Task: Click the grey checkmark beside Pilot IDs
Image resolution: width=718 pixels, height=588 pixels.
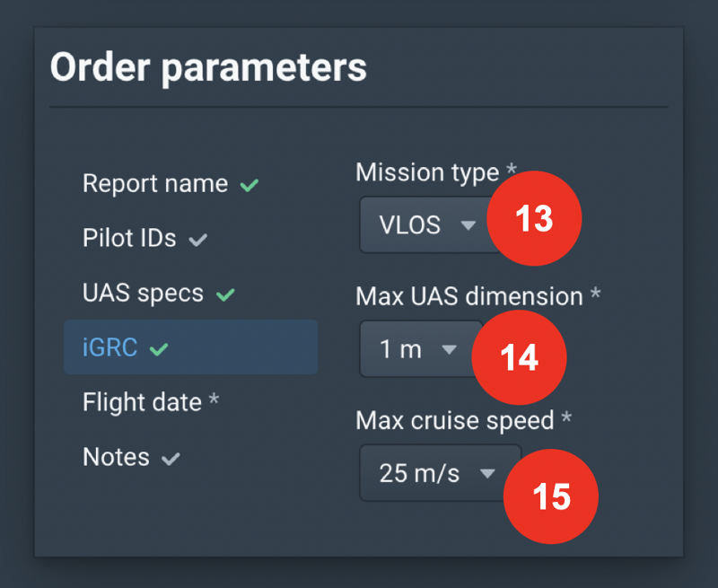Action: [198, 240]
